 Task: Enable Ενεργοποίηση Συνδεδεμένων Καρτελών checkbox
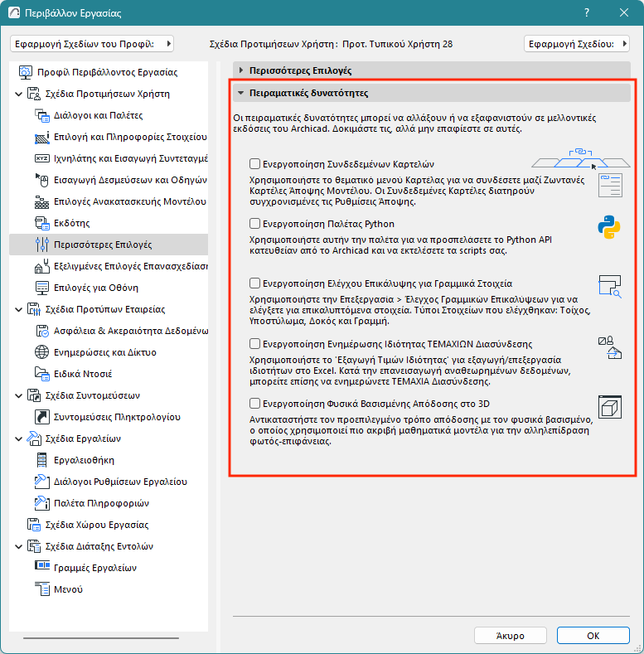pos(254,163)
